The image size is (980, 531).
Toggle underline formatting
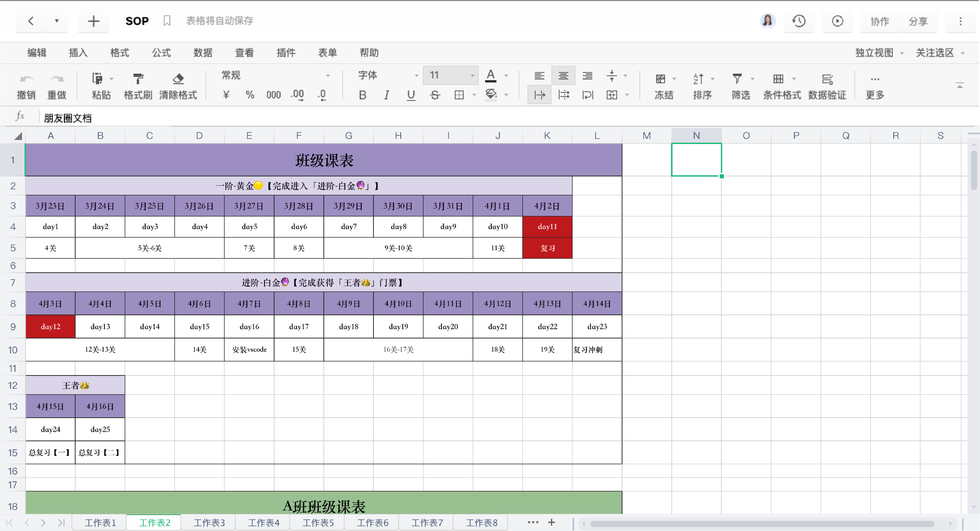(x=411, y=95)
